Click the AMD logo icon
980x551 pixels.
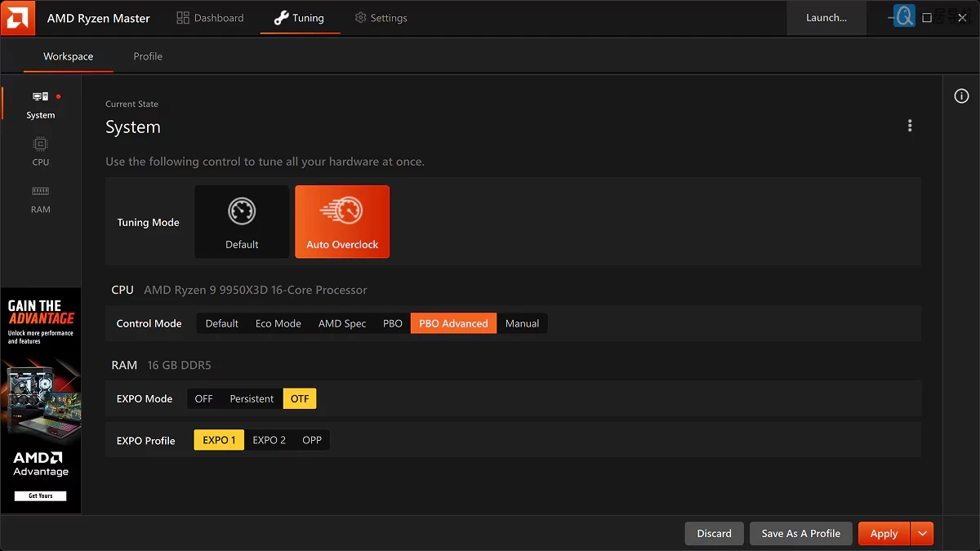click(18, 18)
